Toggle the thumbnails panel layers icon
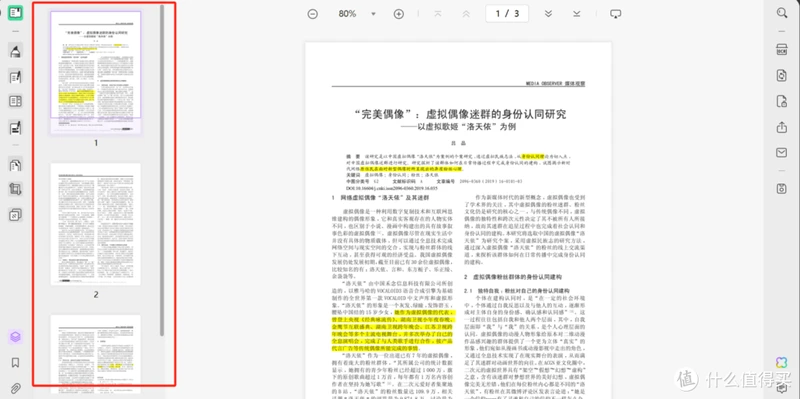The width and height of the screenshot is (800, 399). [x=15, y=337]
